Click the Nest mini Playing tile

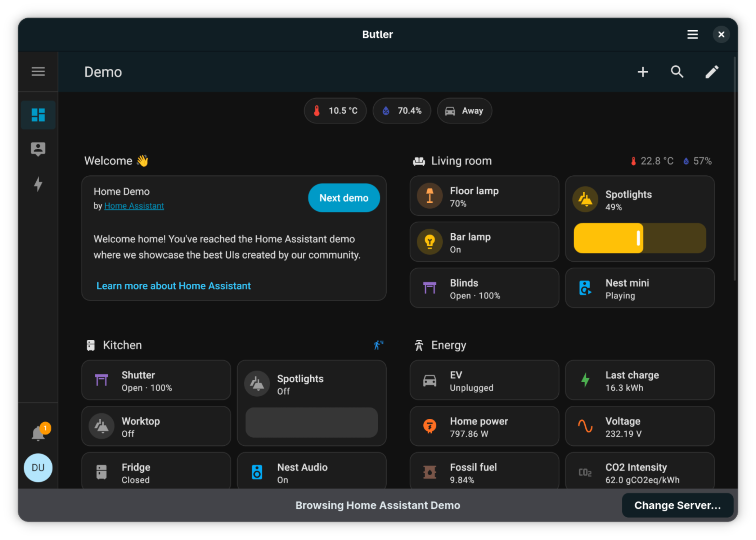[x=640, y=288]
